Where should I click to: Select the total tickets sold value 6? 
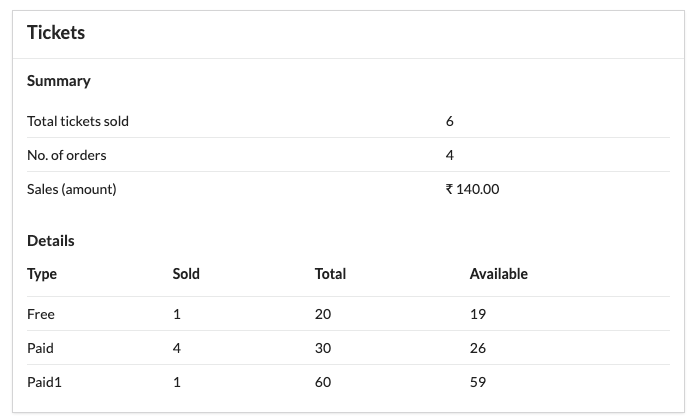coord(450,121)
